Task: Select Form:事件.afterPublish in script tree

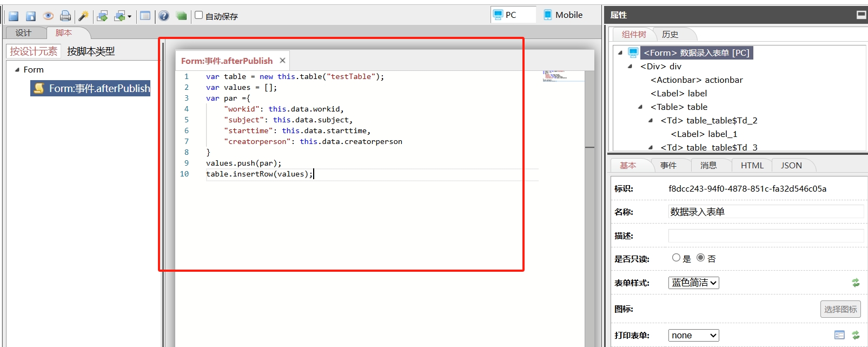Action: coord(90,88)
